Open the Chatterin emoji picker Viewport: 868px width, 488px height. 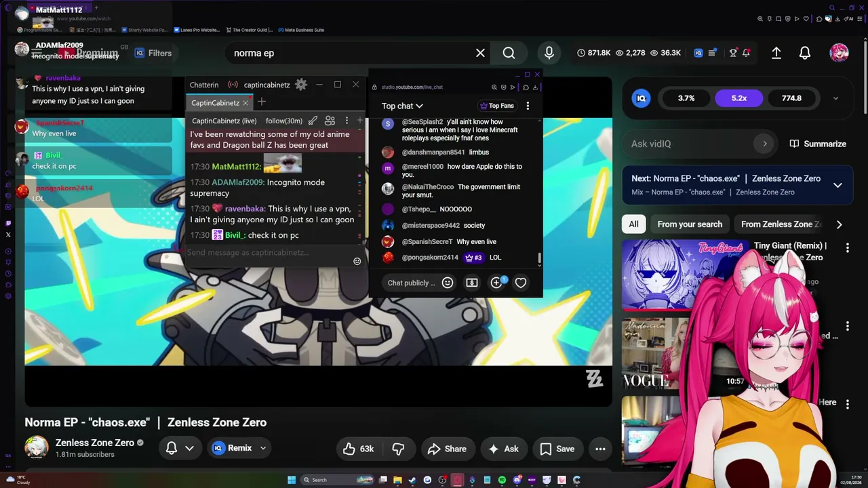tap(357, 261)
